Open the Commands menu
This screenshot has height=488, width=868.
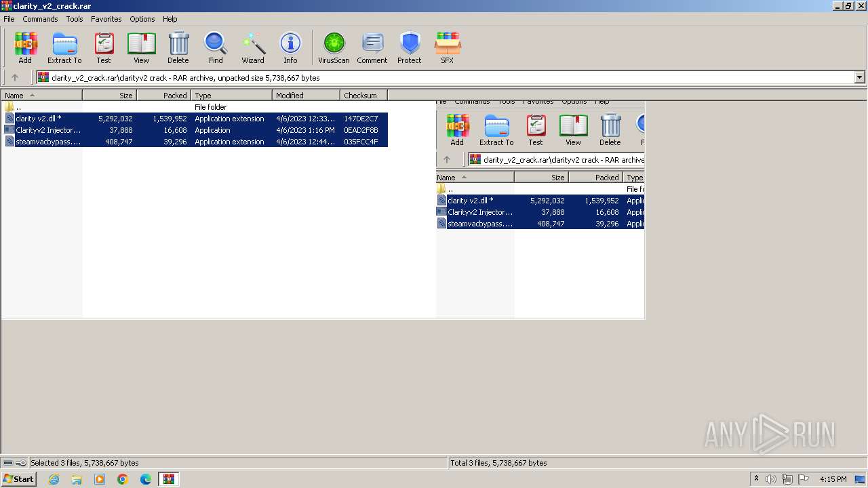40,19
